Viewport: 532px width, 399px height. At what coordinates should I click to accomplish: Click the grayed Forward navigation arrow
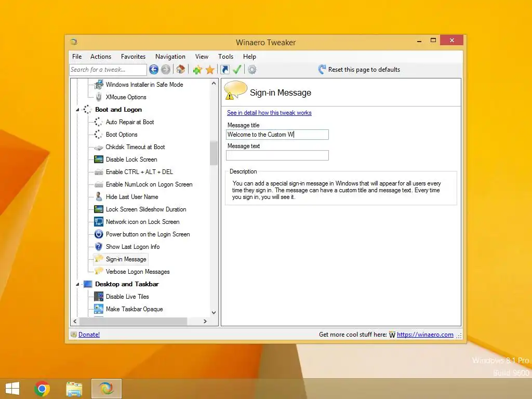pyautogui.click(x=166, y=70)
